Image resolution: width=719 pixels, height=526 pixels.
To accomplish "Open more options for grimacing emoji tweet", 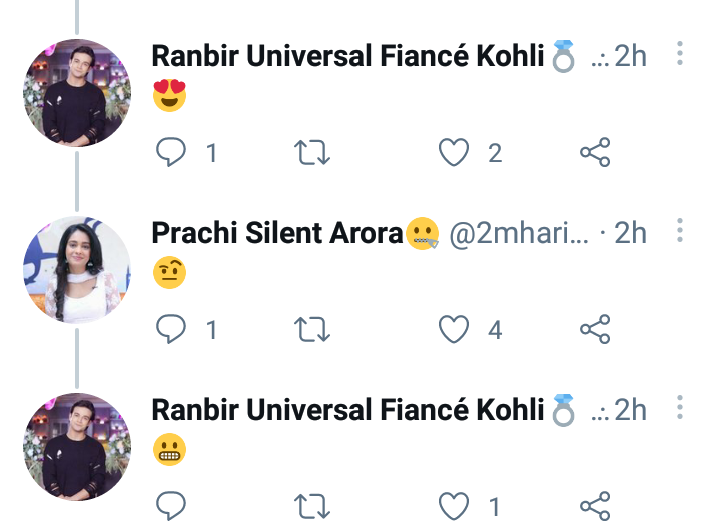I will (680, 407).
